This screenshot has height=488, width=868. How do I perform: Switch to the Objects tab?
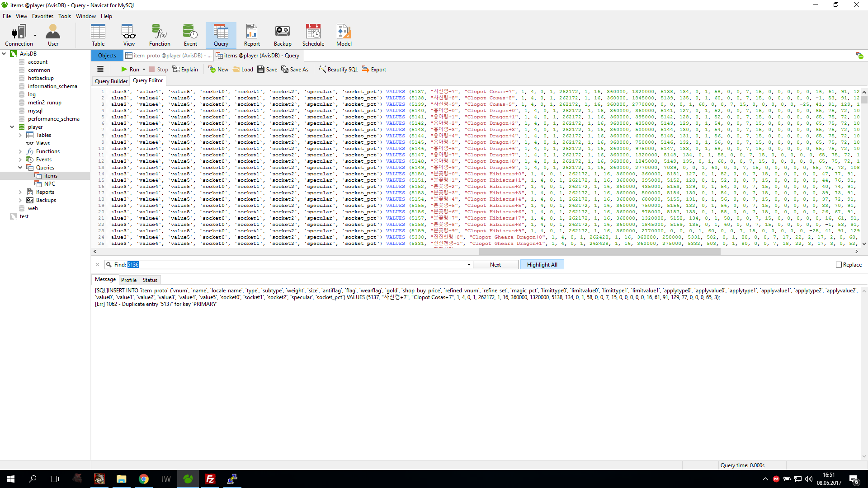[x=107, y=56]
